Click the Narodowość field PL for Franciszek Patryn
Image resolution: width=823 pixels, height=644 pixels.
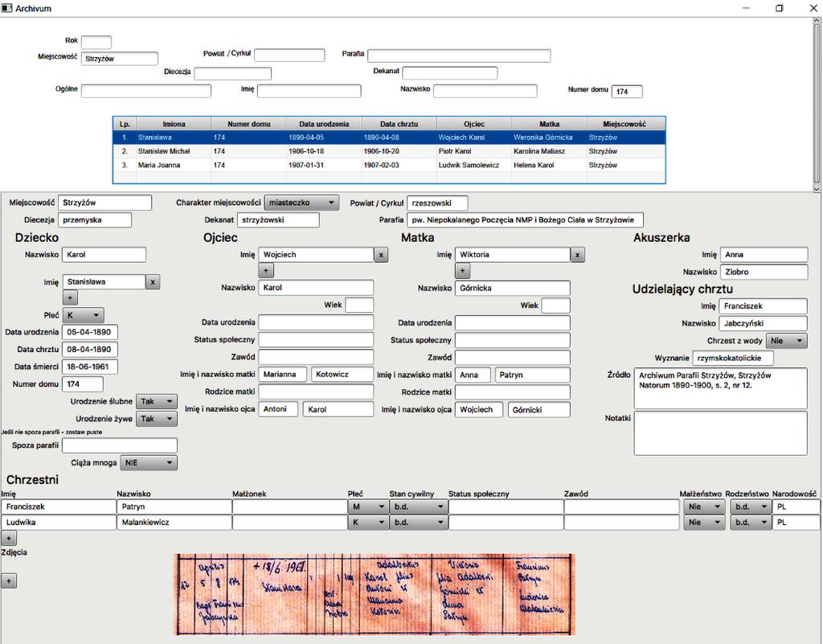coord(796,507)
